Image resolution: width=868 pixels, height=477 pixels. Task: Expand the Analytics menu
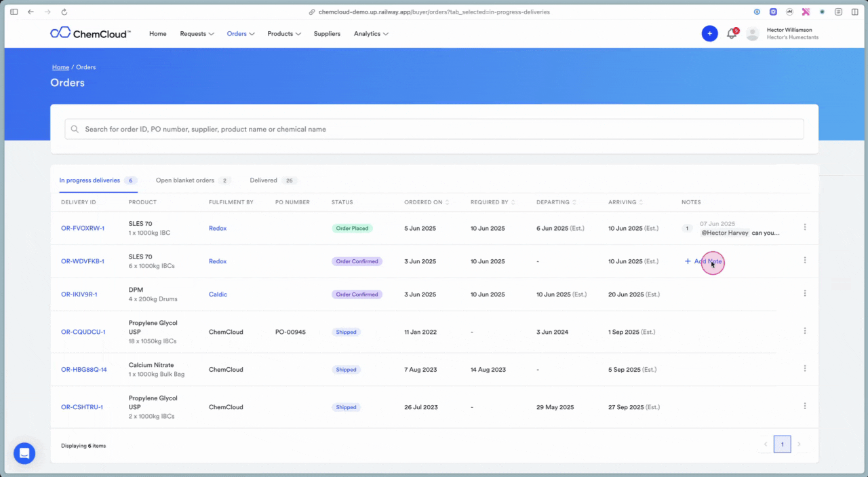[x=371, y=34]
